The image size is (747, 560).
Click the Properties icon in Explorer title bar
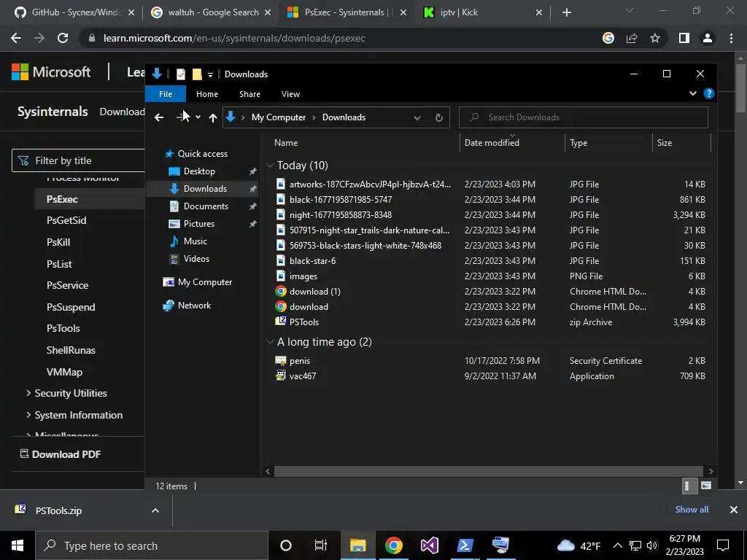[x=181, y=74]
